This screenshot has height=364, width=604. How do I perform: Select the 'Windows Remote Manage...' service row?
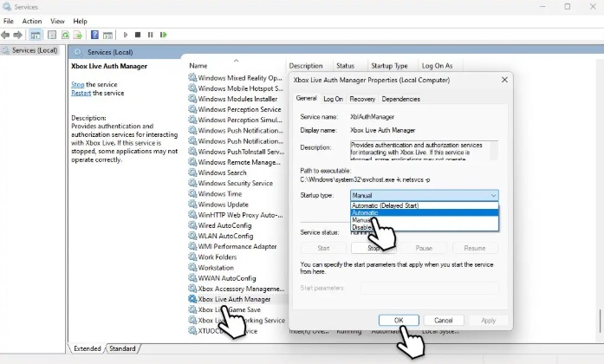[235, 162]
